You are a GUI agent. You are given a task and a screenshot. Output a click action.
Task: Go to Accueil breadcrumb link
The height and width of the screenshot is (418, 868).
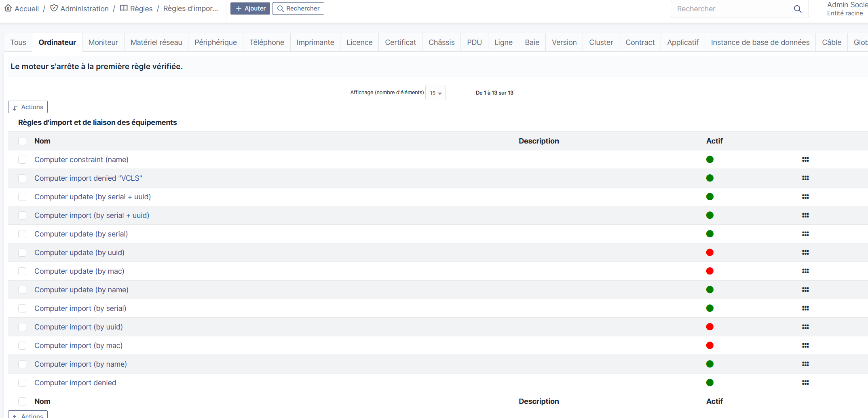27,8
